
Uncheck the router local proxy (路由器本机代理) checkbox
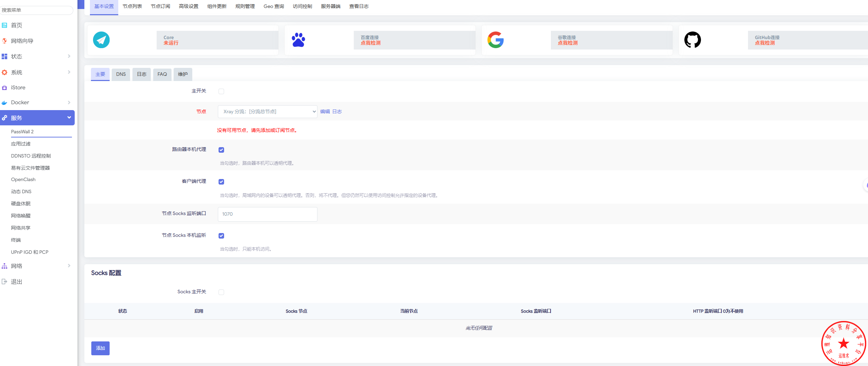[221, 150]
